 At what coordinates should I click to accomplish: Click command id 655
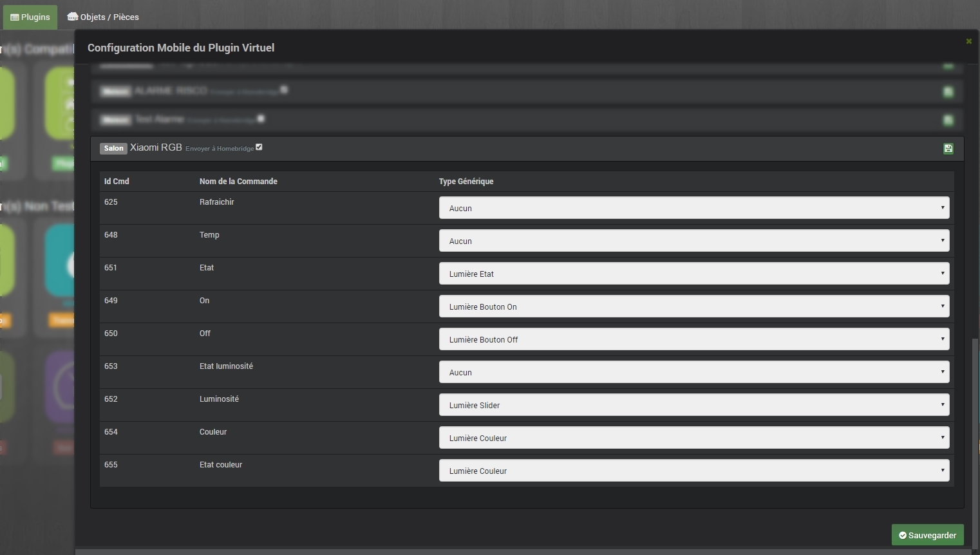pos(111,465)
